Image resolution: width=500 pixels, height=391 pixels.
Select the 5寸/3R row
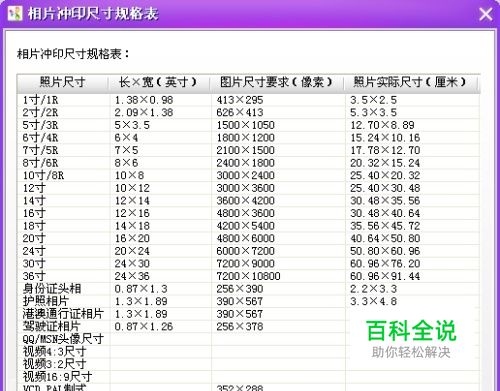[x=248, y=125]
